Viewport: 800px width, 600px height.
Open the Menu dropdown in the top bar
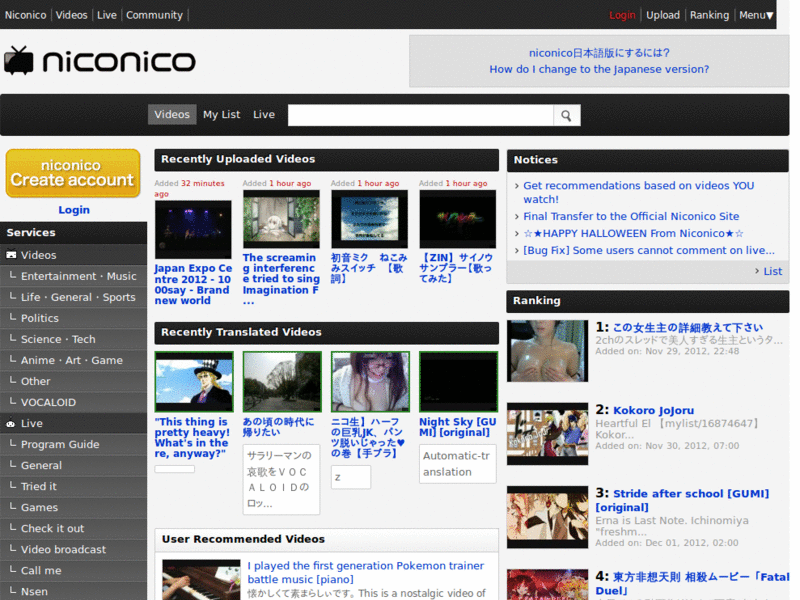point(756,15)
